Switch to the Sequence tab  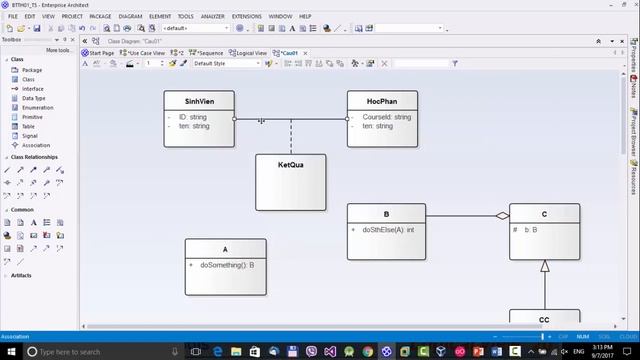(x=206, y=53)
